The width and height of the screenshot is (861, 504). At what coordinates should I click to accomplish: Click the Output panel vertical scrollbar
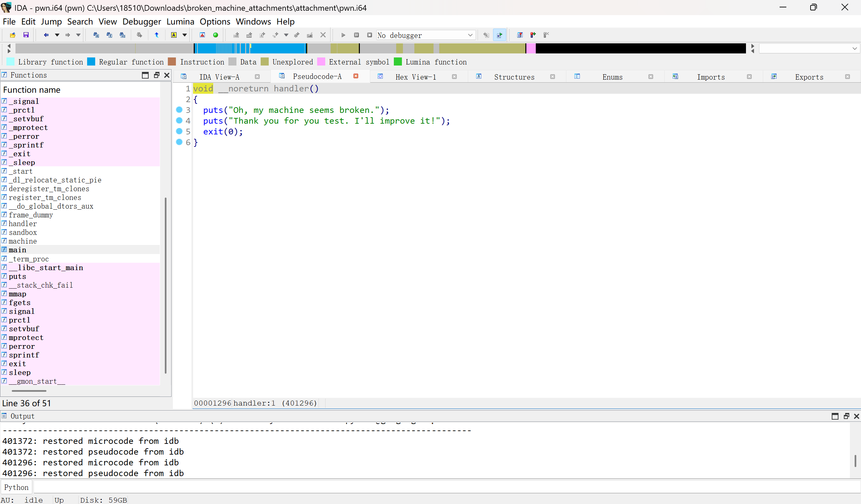click(x=855, y=461)
